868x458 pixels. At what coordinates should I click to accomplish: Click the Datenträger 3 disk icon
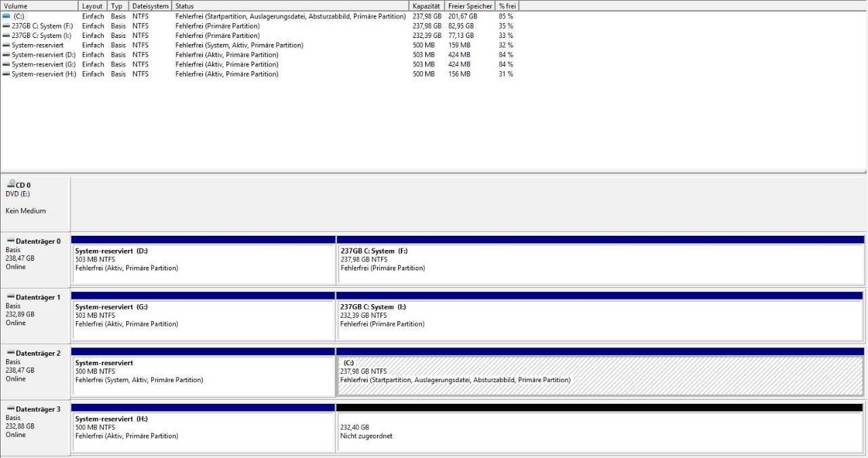[10, 409]
